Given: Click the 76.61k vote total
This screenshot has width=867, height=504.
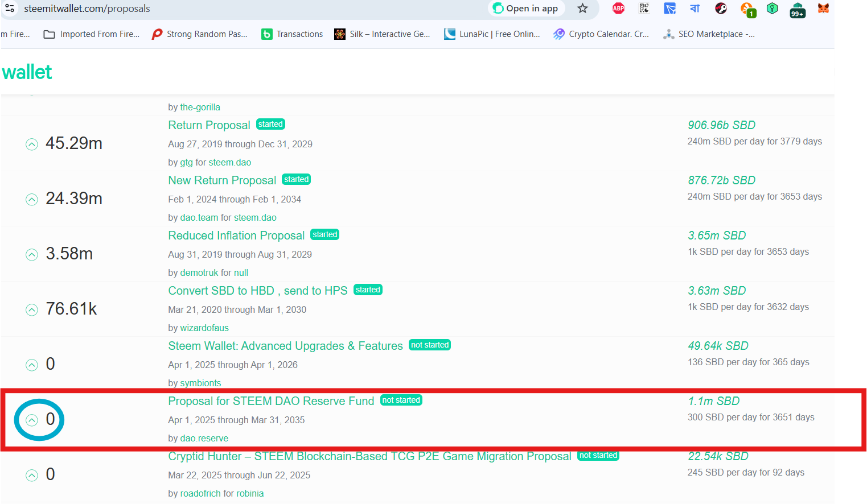Looking at the screenshot, I should point(71,309).
